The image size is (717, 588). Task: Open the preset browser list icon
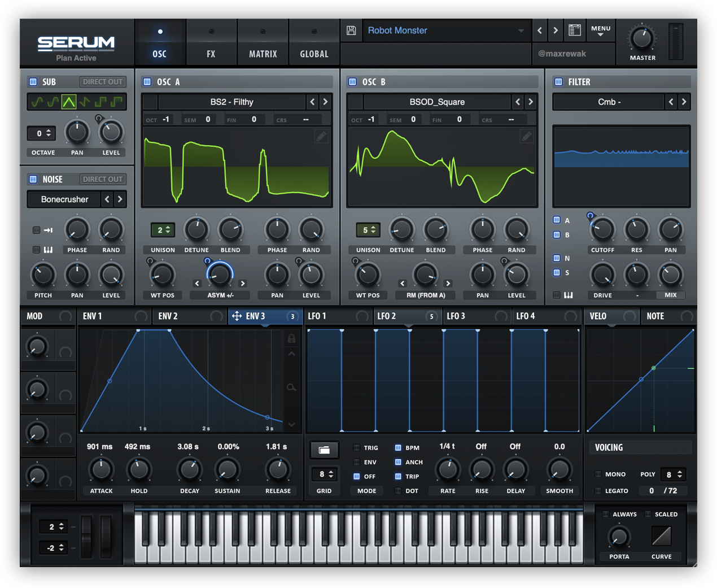(x=575, y=31)
